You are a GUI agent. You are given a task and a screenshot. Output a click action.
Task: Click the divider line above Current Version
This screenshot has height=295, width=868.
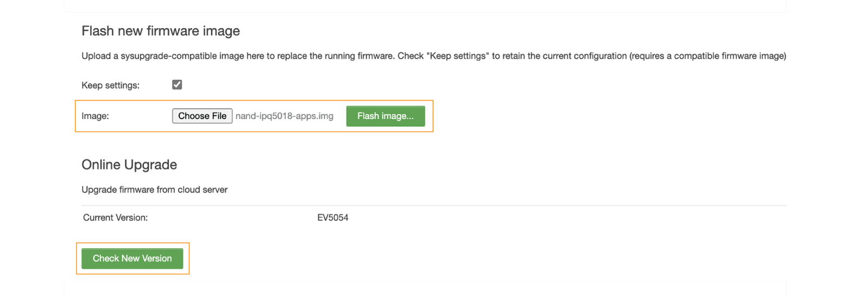(x=434, y=206)
